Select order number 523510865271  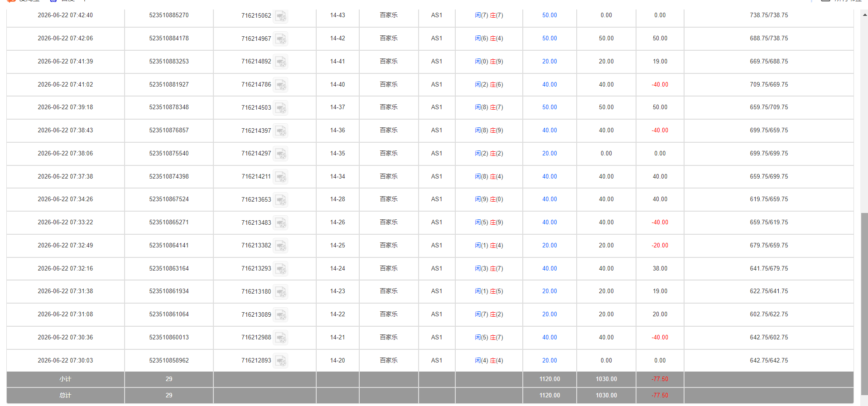pos(169,222)
